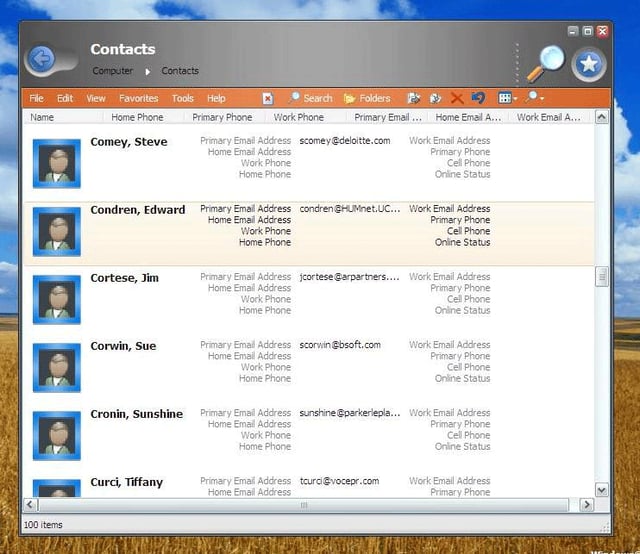Toggle the Folders toolbar button
The image size is (640, 554).
point(367,98)
